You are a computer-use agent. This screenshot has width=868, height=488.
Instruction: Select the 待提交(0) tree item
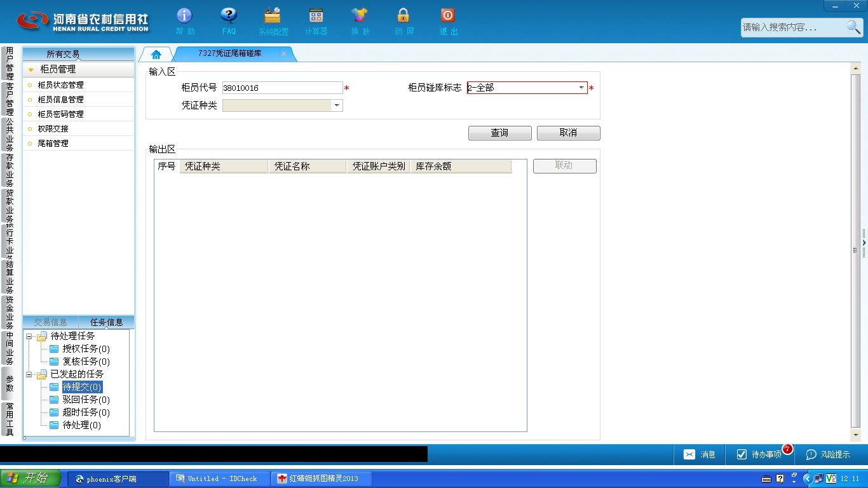click(x=82, y=387)
